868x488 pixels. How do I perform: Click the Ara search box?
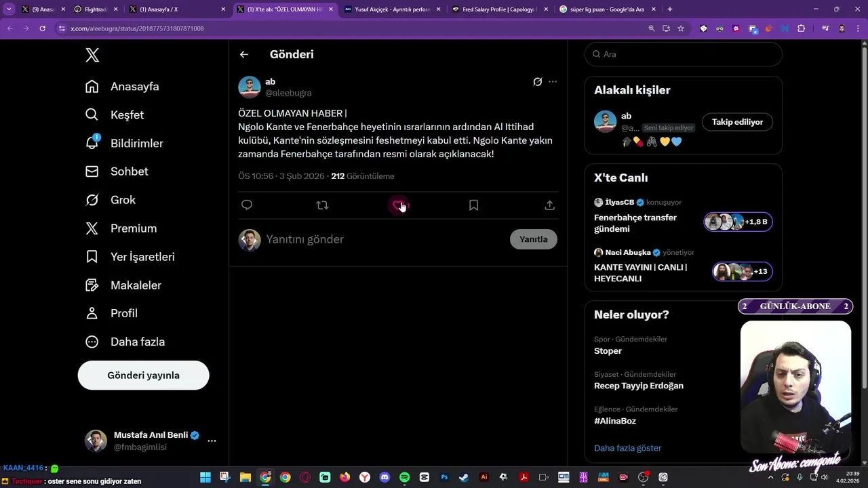tap(684, 54)
